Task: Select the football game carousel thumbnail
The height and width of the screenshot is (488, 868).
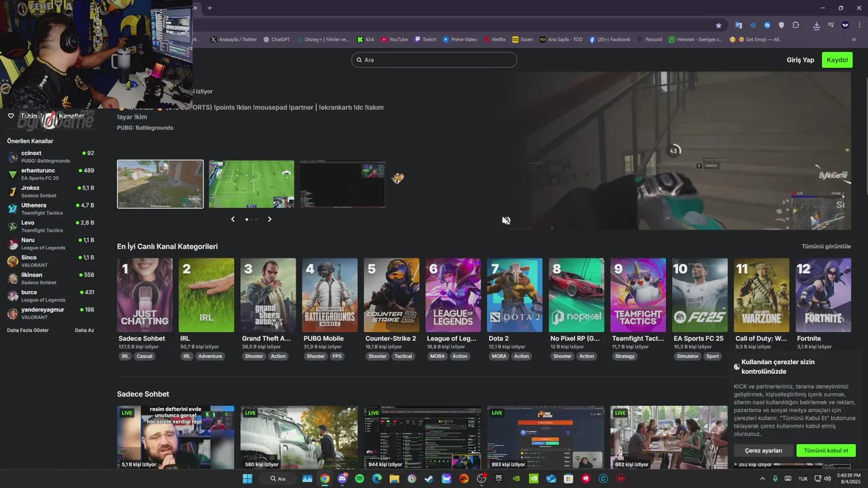Action: (x=252, y=184)
